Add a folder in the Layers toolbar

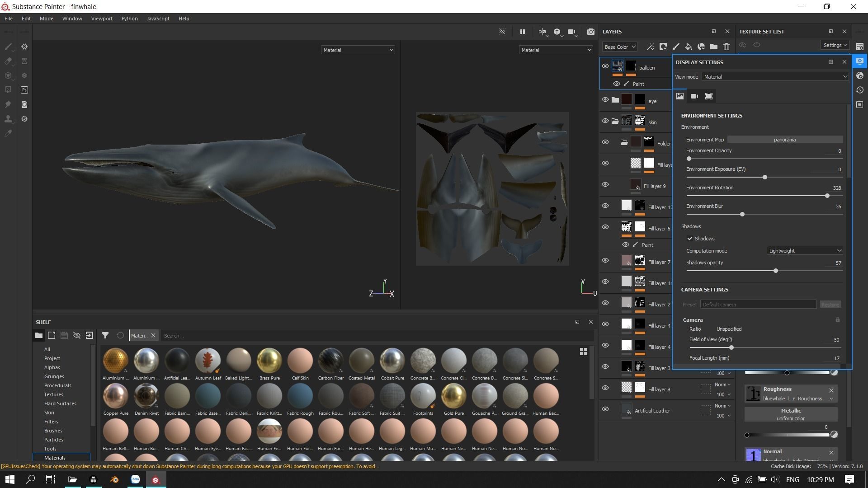coord(714,47)
